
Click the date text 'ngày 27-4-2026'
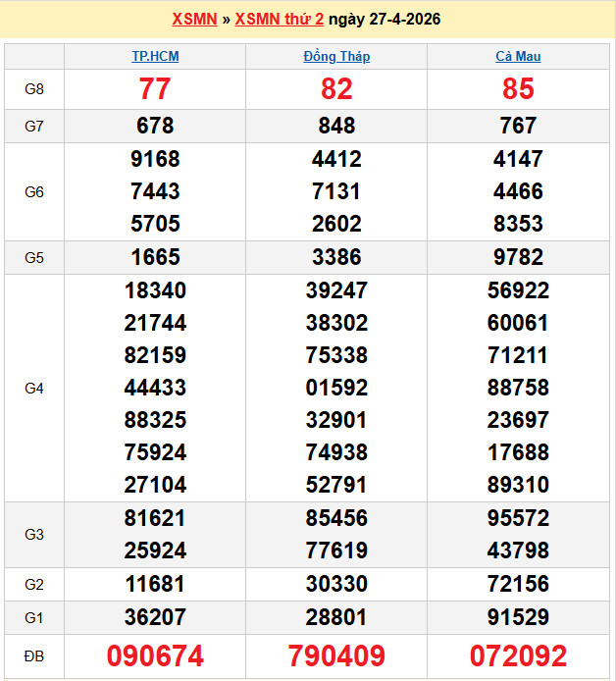click(384, 20)
